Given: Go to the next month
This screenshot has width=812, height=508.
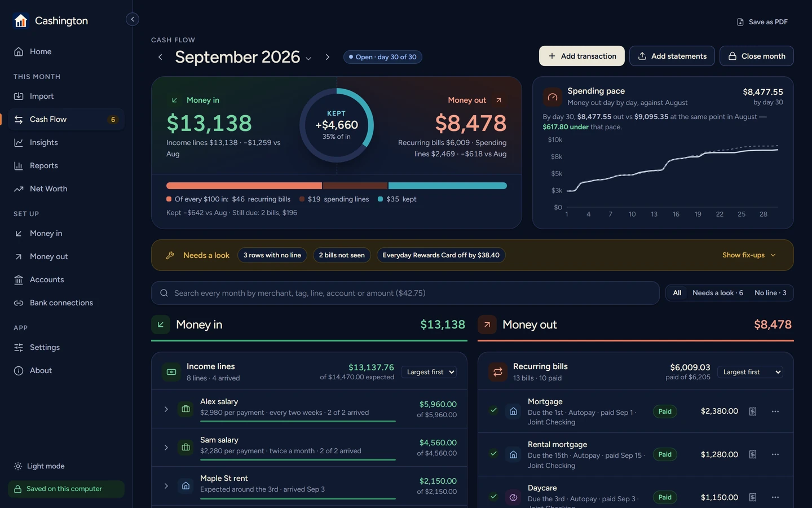Looking at the screenshot, I should [x=327, y=57].
